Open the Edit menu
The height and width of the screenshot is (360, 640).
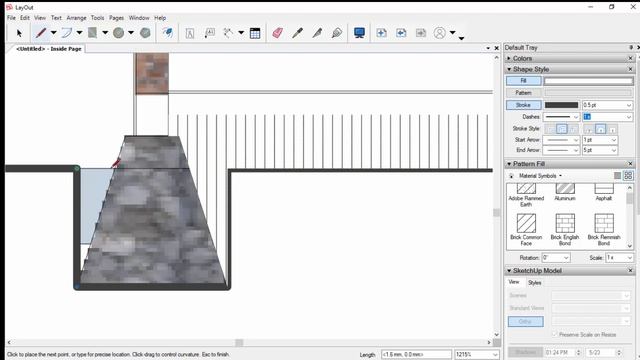pyautogui.click(x=25, y=18)
